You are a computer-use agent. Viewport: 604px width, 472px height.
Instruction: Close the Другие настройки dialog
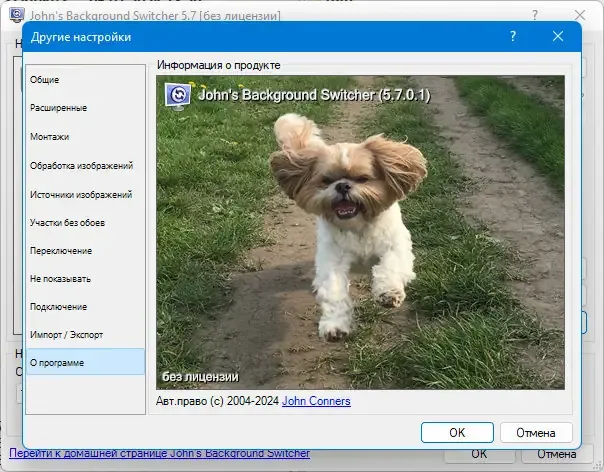pyautogui.click(x=558, y=36)
